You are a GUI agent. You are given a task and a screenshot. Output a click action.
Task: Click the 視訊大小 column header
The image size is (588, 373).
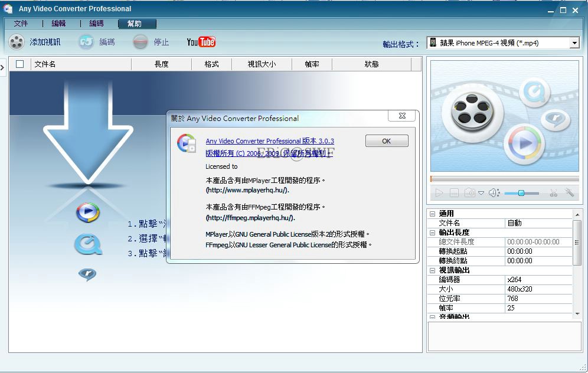pyautogui.click(x=262, y=64)
